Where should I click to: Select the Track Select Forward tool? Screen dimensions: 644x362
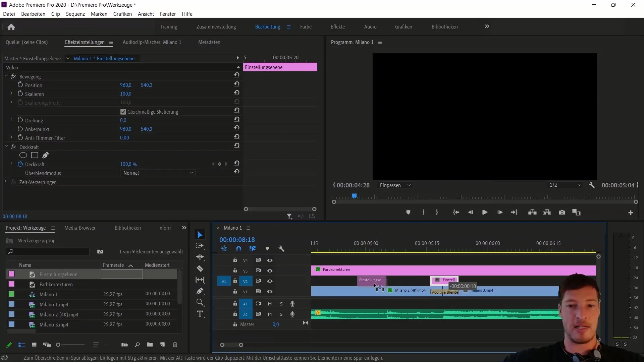pos(200,246)
